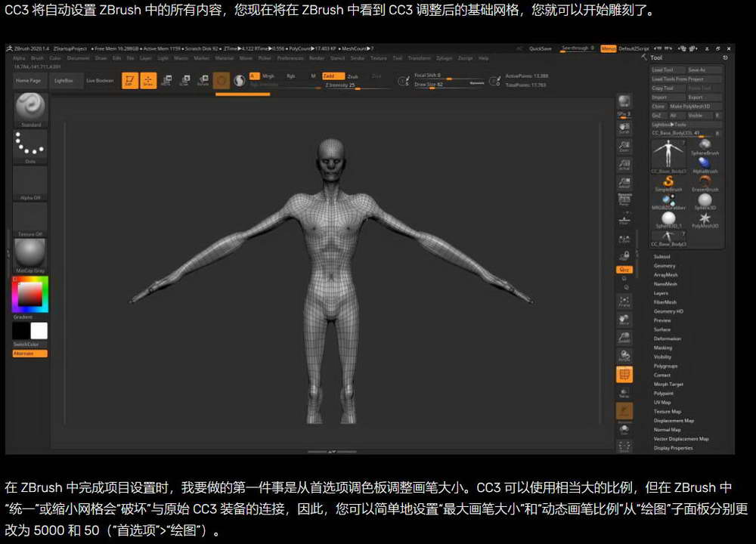Click the Zoom3D icon
The image size is (756, 544).
tap(624, 338)
